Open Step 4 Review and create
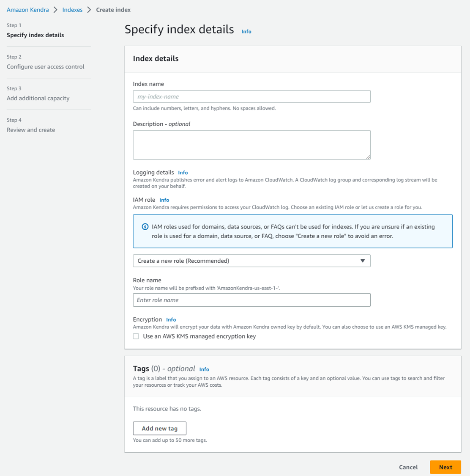 (31, 130)
